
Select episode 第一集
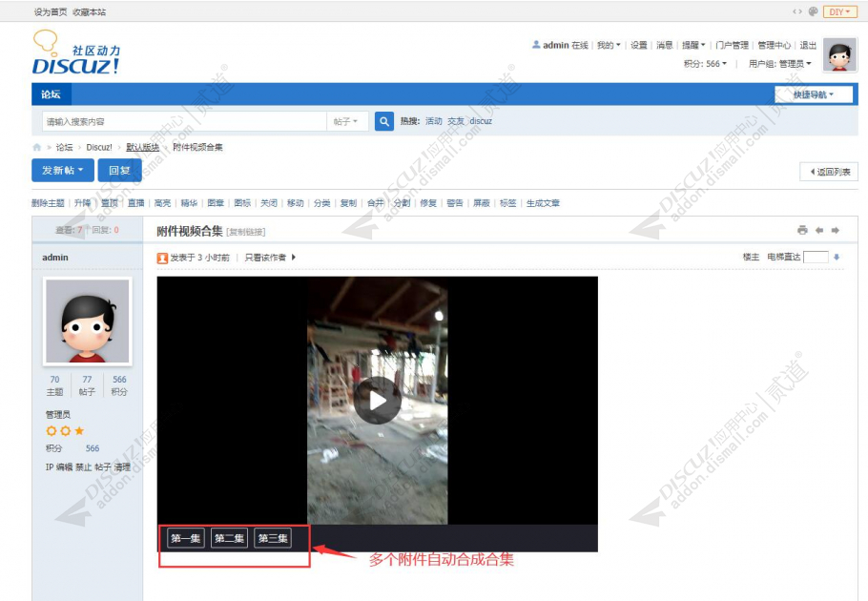185,538
